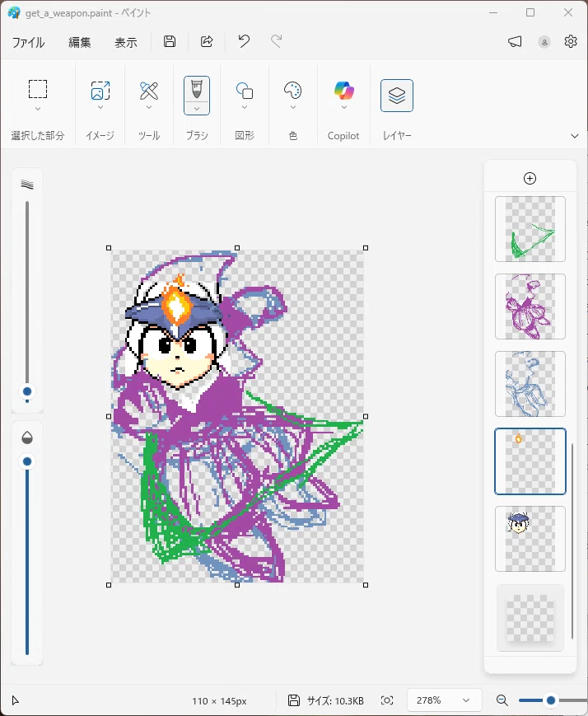
Task: Click the Share icon
Action: coord(207,41)
